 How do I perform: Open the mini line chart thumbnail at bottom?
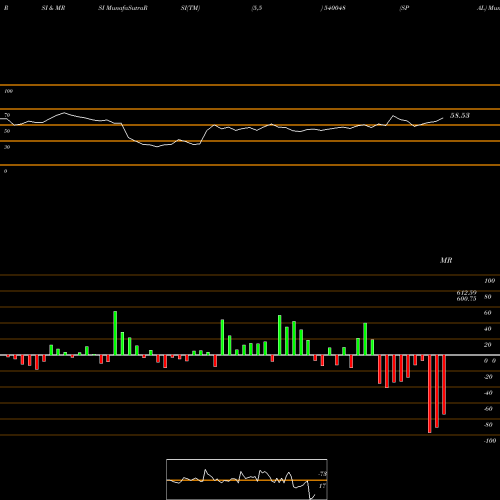[x=247, y=479]
